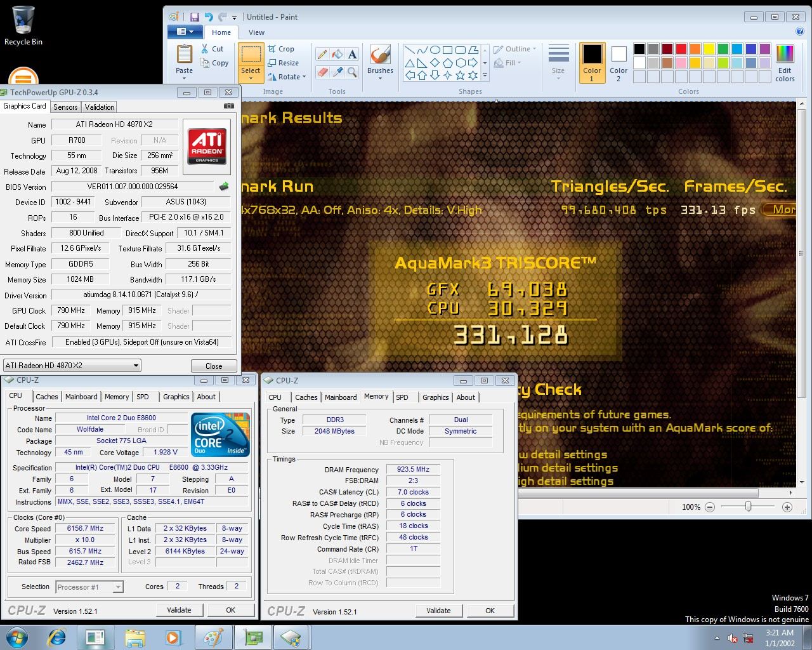Click the GPU-Z screenshot camera icon
This screenshot has width=812, height=650.
point(229,106)
